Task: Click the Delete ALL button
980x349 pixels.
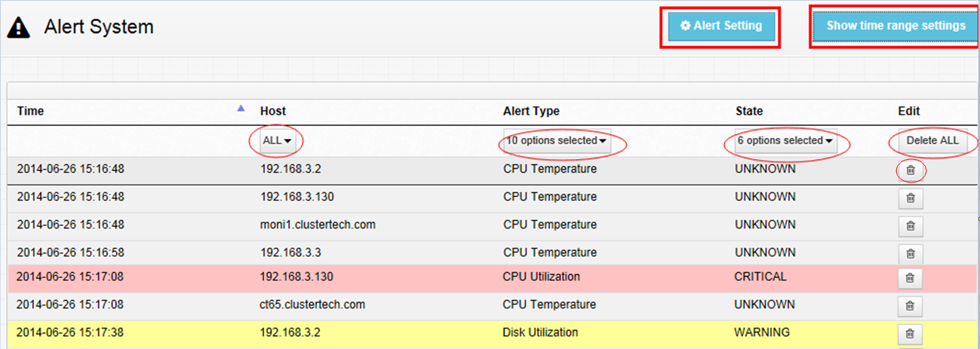Action: [x=932, y=141]
